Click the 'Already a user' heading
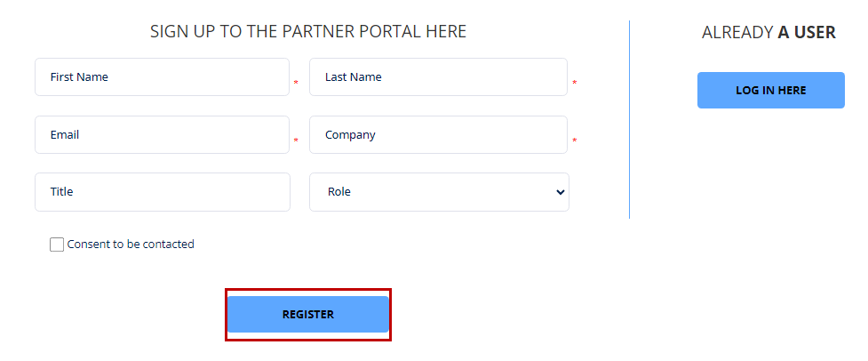Screen dimensions: 868x361 pos(768,33)
